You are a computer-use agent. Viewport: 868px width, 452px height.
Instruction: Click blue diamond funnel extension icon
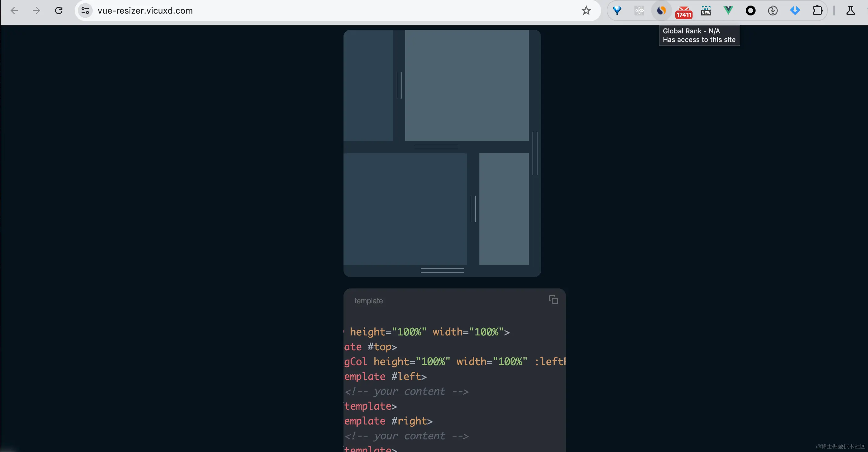pos(617,11)
